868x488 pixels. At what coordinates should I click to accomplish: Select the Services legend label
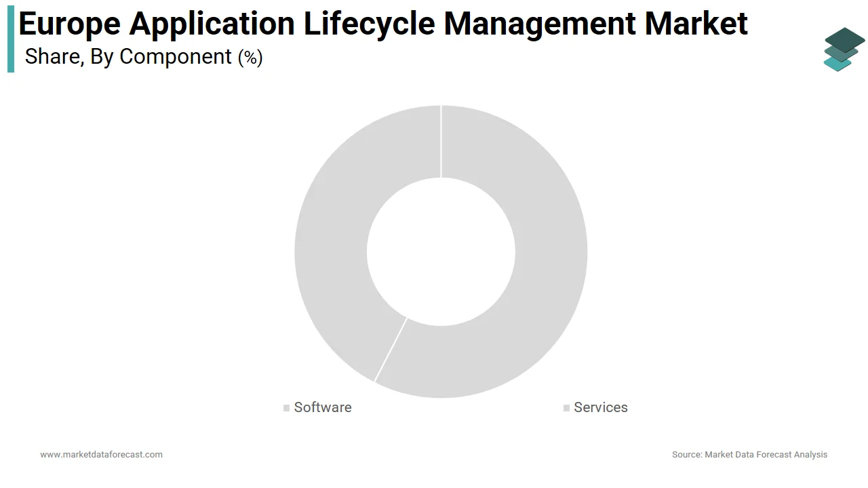click(x=601, y=407)
